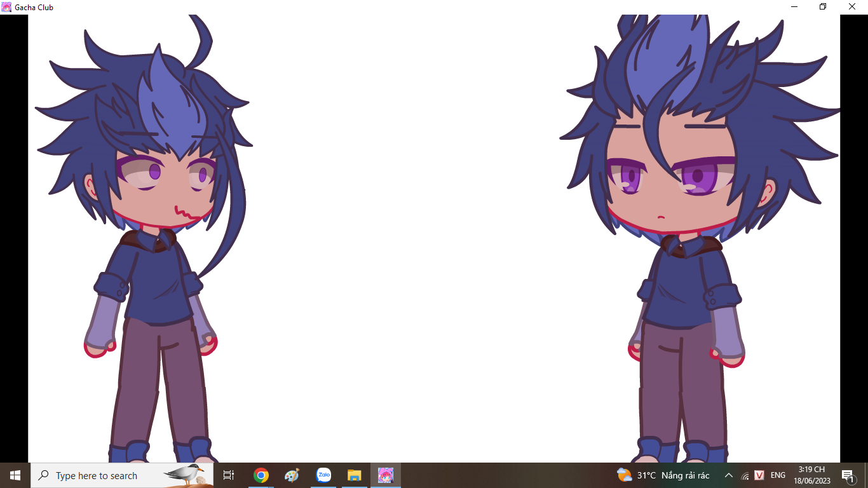Open Task View from the taskbar
The height and width of the screenshot is (488, 868).
pos(229,475)
